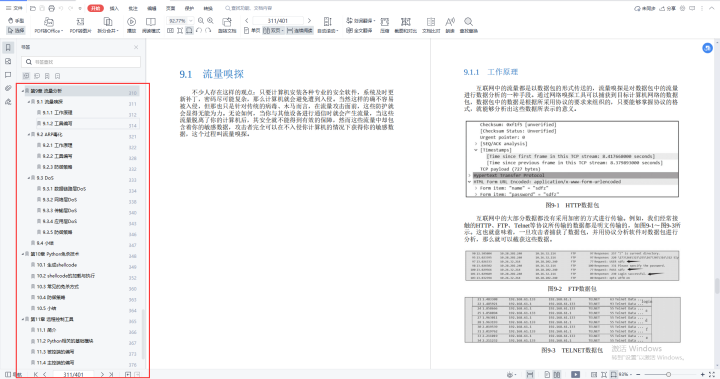Open the auto-scroll (自动滚动) dropdown
The height and width of the screenshot is (379, 720).
pyautogui.click(x=328, y=25)
